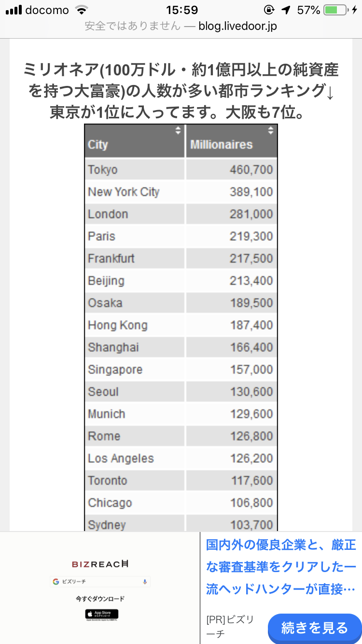Screen dimensions: 362x644
Task: Sort table by the City header
Action: 98,144
